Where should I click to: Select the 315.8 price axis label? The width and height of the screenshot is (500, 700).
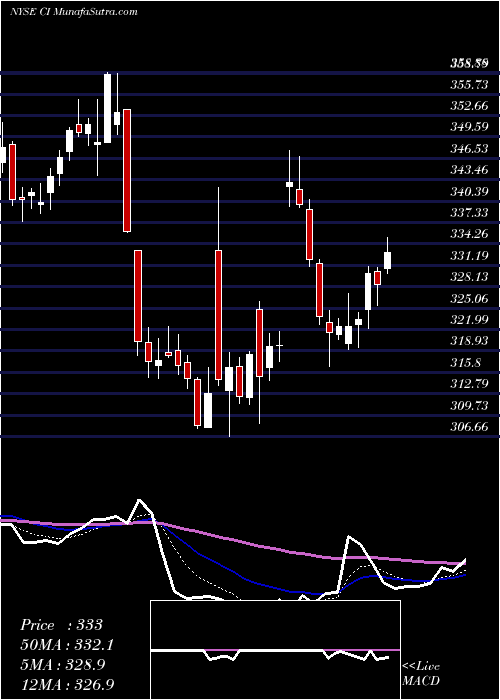pos(466,362)
